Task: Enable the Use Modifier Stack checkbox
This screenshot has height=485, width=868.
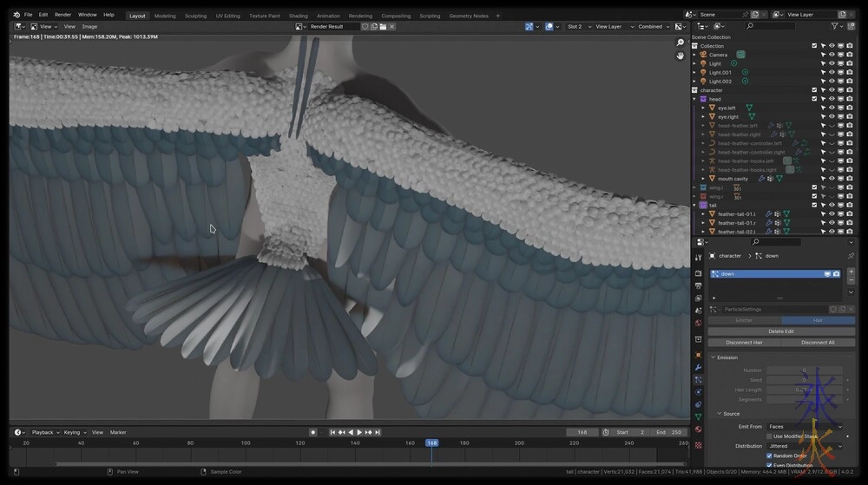Action: tap(769, 436)
